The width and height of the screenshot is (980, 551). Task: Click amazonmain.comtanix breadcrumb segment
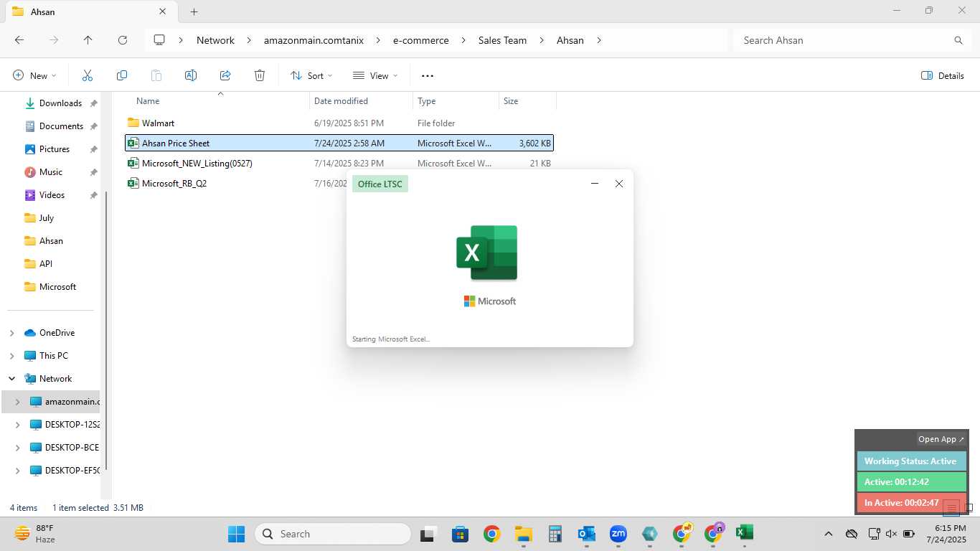(313, 40)
